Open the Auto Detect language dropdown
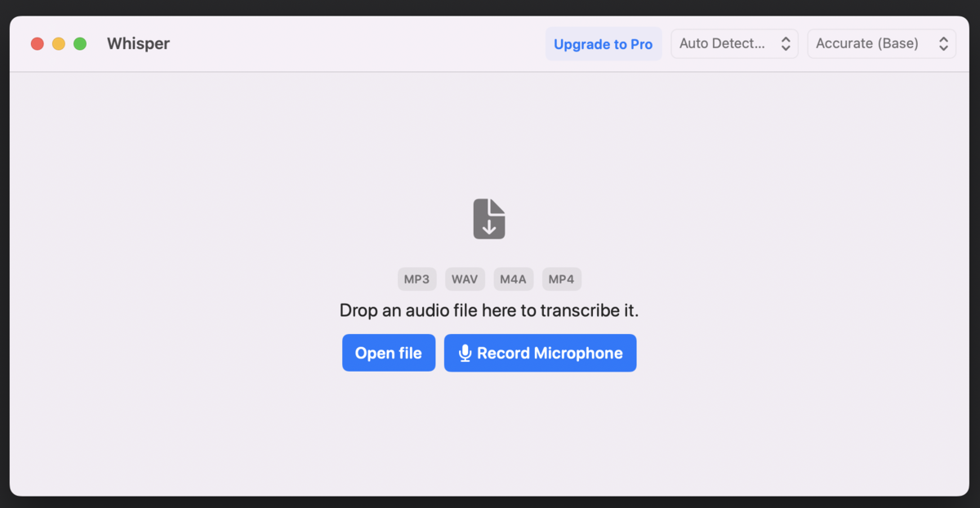This screenshot has width=980, height=508. click(735, 43)
